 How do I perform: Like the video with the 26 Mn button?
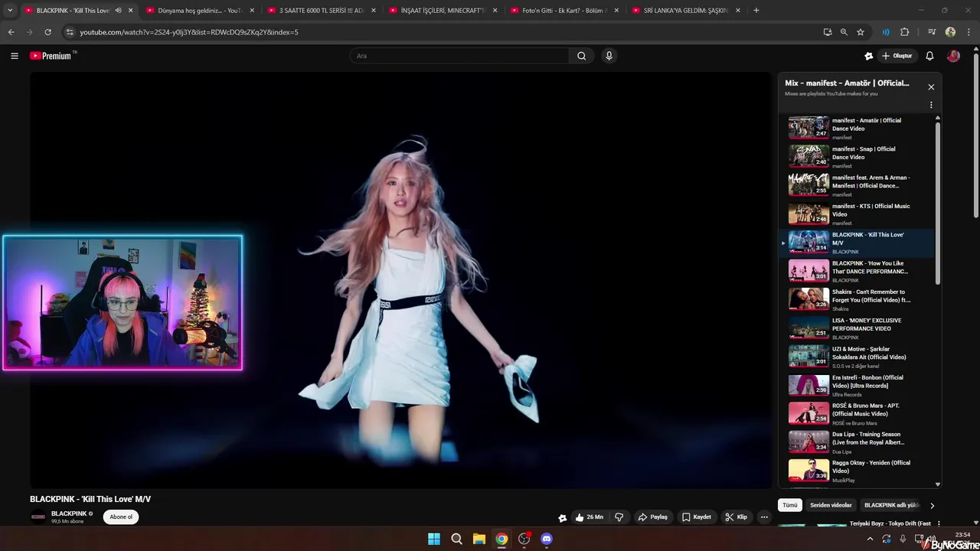590,517
